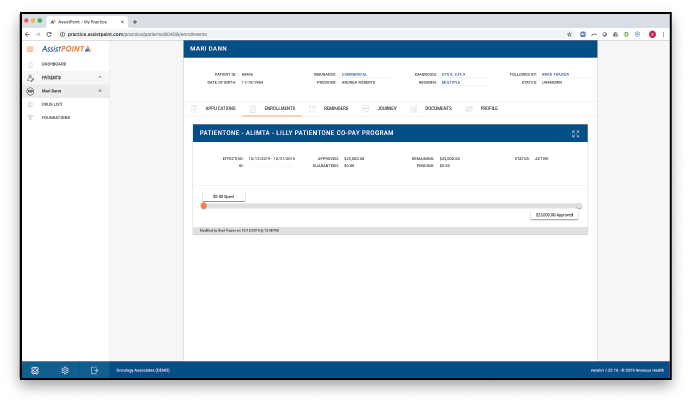Close the Mari Dann patient entry
The width and height of the screenshot is (692, 406).
pyautogui.click(x=99, y=91)
